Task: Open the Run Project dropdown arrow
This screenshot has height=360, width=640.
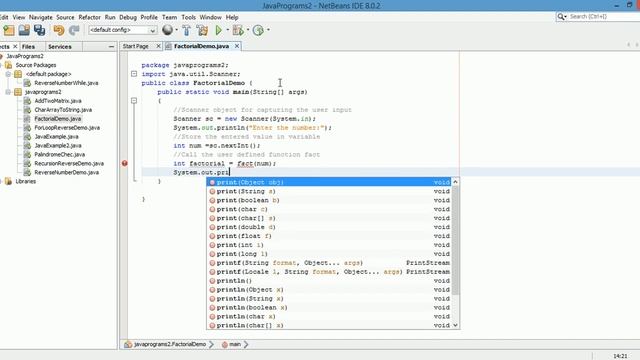Action: coord(227,30)
